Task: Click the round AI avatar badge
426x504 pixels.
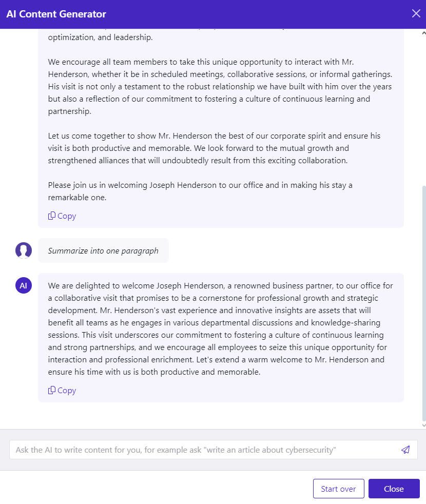Action: tap(24, 285)
